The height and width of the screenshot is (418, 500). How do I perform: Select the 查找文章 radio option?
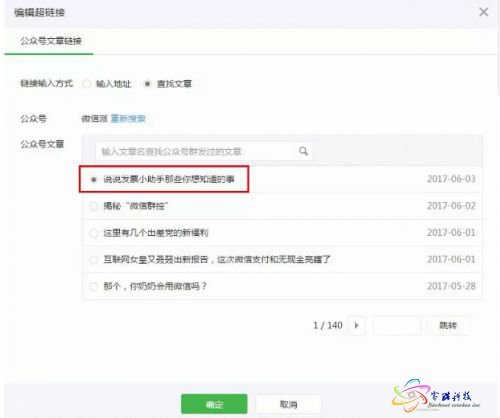click(x=147, y=84)
